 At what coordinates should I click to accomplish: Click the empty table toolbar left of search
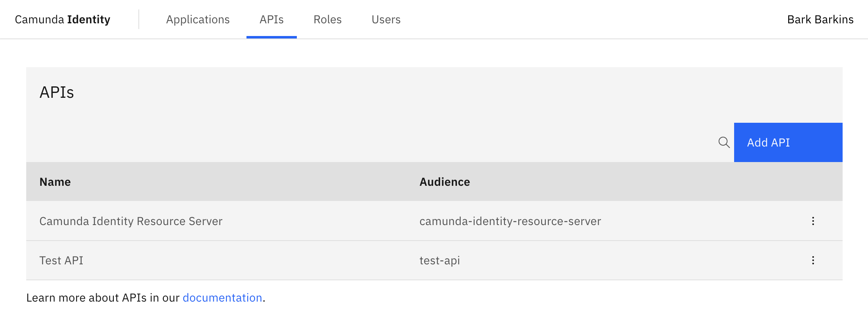pos(368,142)
